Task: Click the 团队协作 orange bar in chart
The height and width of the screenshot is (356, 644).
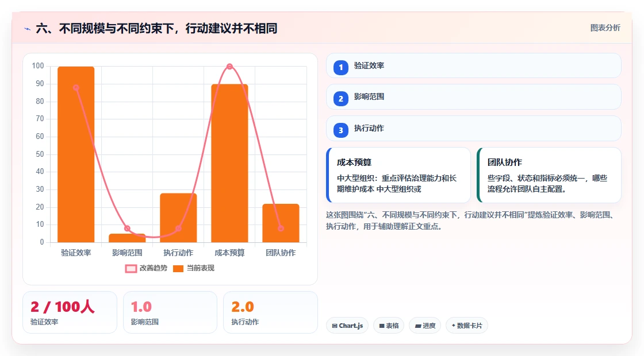Action: click(x=281, y=223)
